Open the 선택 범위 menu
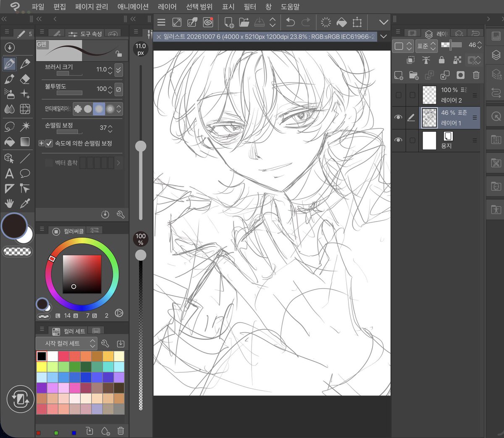This screenshot has width=504, height=438. tap(199, 7)
